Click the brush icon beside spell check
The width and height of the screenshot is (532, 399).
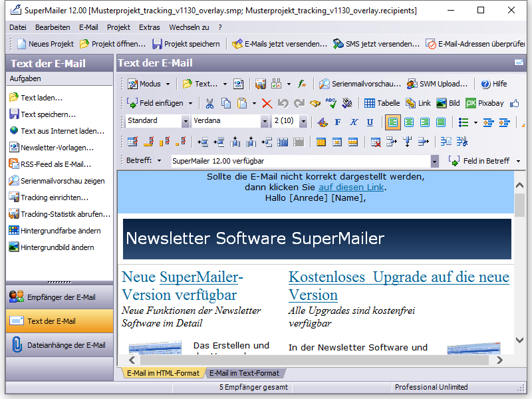point(347,103)
